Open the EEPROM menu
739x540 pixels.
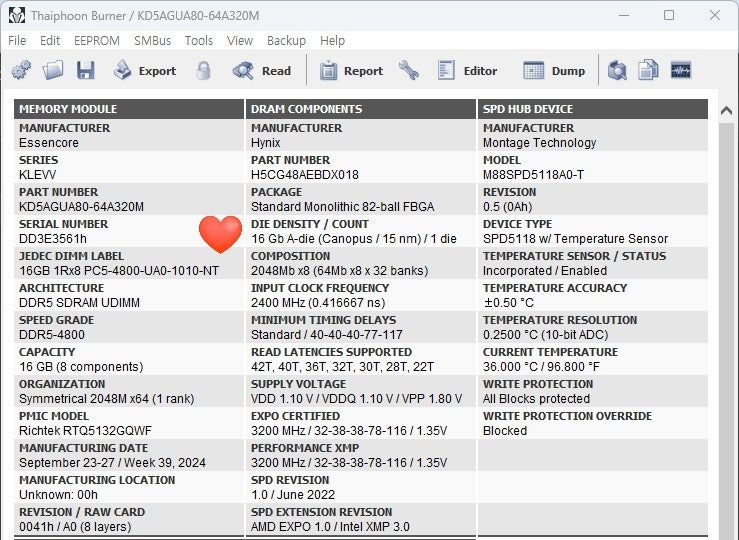pyautogui.click(x=97, y=41)
